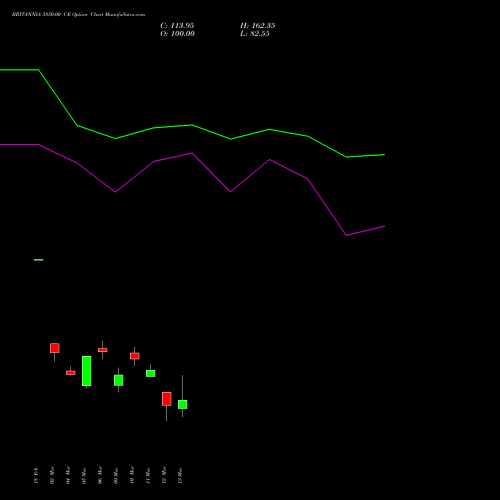Click the 02 Mar axis date label

point(52,475)
